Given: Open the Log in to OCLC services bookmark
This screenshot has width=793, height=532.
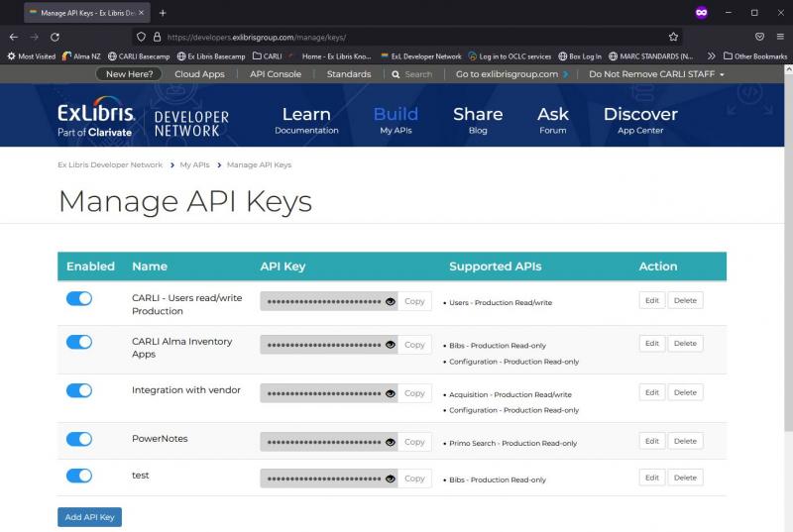Looking at the screenshot, I should (x=510, y=56).
